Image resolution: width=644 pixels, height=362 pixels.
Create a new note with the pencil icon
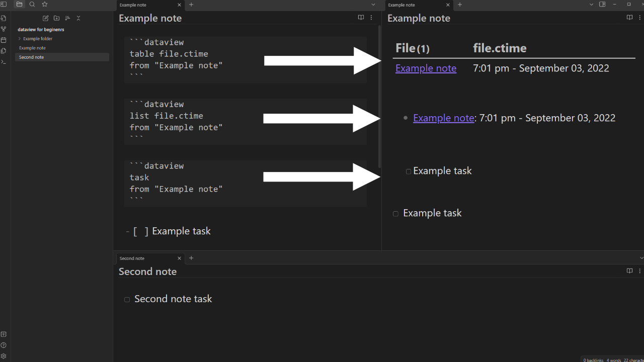click(x=45, y=18)
